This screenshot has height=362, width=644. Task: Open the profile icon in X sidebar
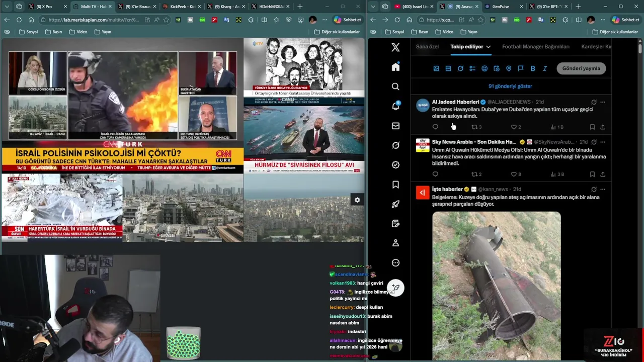395,243
